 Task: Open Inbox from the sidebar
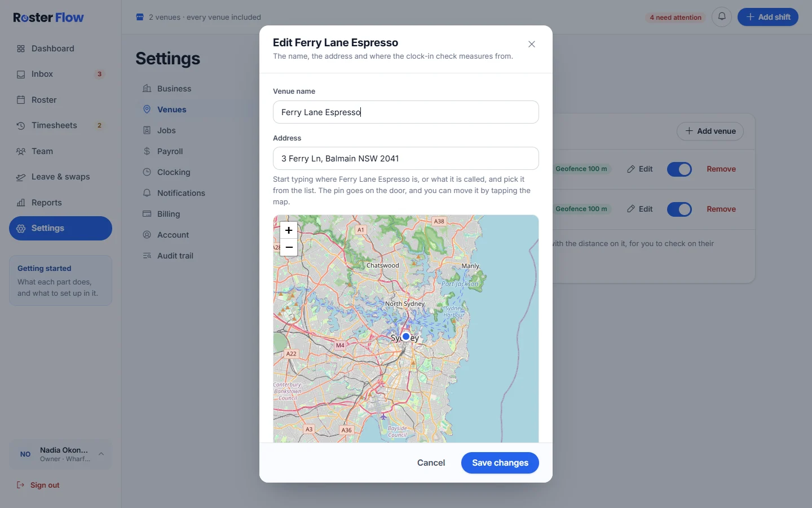click(x=60, y=74)
